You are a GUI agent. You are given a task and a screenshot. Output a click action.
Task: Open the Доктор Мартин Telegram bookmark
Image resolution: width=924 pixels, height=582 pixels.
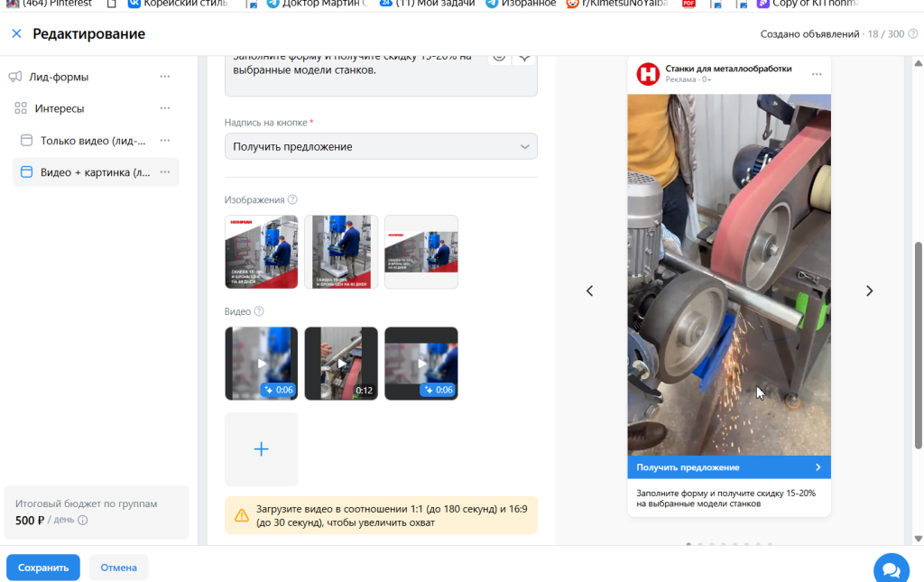coord(317,4)
